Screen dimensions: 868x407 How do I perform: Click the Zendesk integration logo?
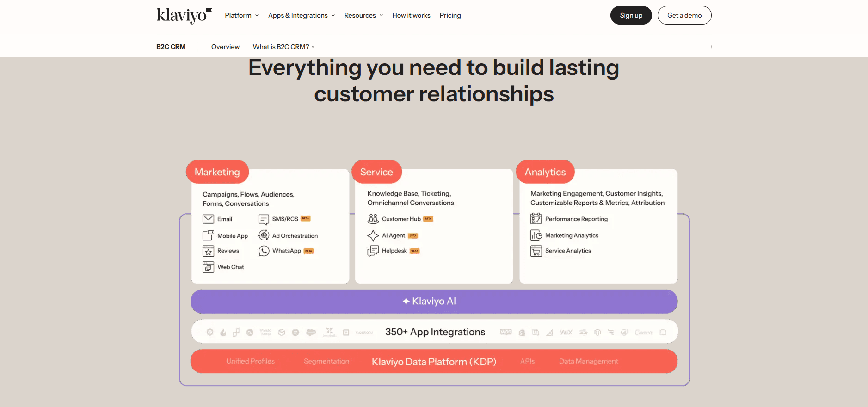(x=329, y=332)
